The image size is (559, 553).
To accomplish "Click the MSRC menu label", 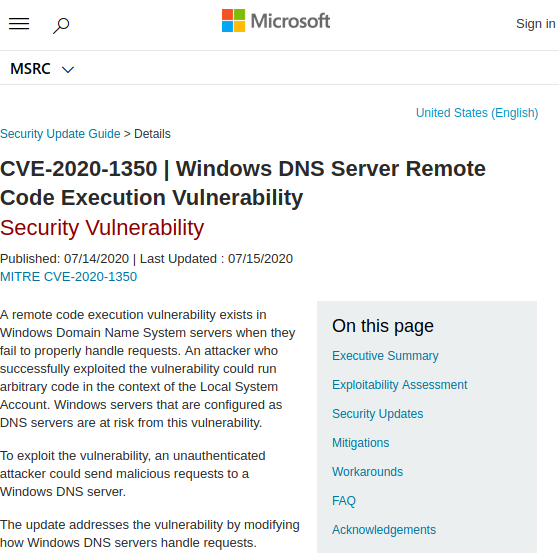I will point(30,69).
